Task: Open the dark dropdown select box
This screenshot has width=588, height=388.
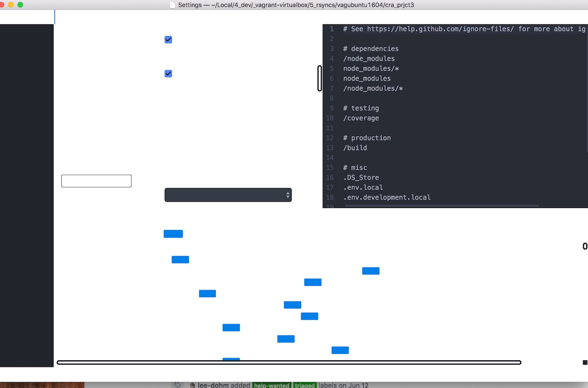Action: 228,195
